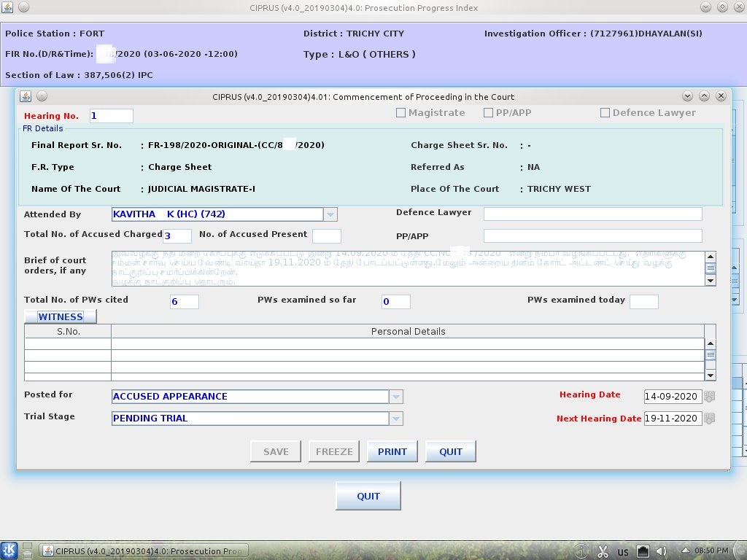This screenshot has height=560, width=747.
Task: Expand the Posted for dropdown
Action: [x=395, y=396]
